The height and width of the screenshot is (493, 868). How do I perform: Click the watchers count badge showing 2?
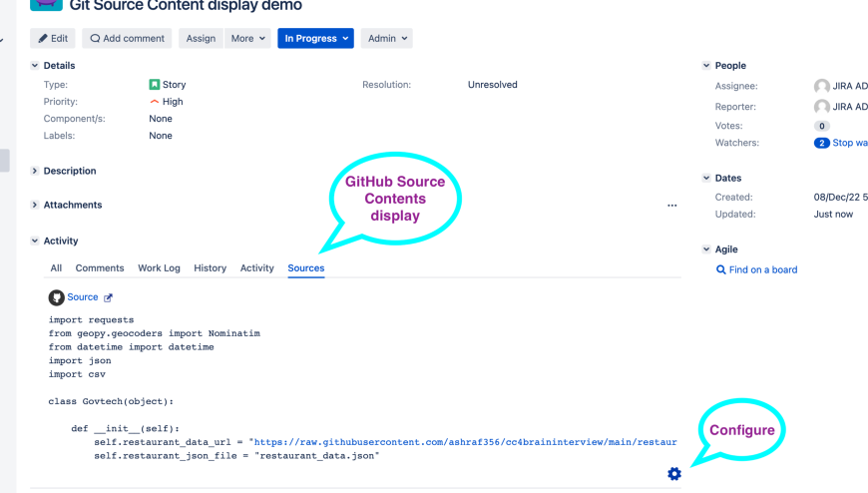pos(821,143)
